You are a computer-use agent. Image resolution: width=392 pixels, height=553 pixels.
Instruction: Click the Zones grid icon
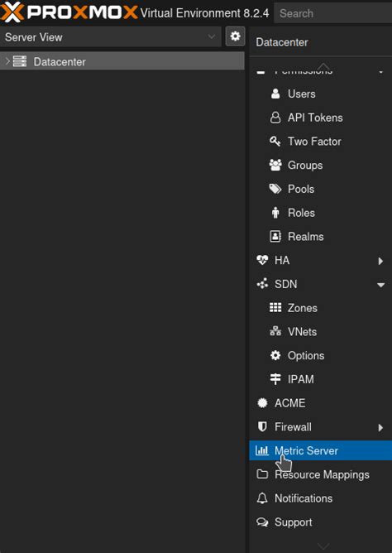pyautogui.click(x=275, y=307)
